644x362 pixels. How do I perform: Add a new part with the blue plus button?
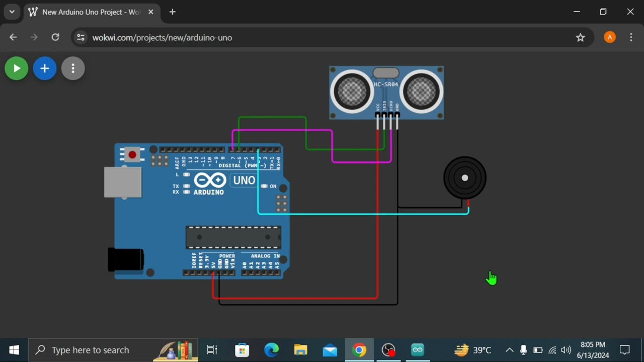click(45, 68)
